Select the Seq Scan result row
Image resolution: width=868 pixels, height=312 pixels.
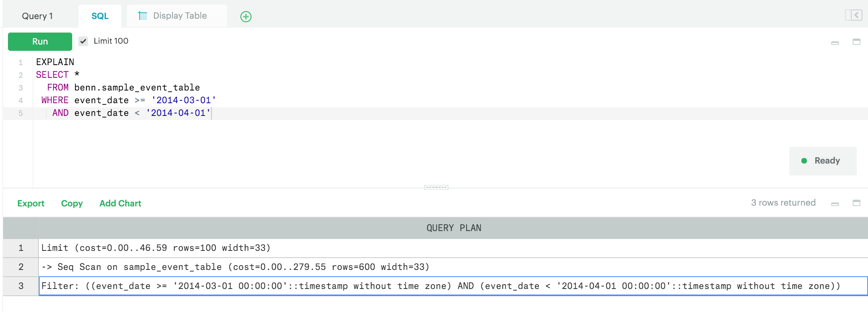pos(235,267)
